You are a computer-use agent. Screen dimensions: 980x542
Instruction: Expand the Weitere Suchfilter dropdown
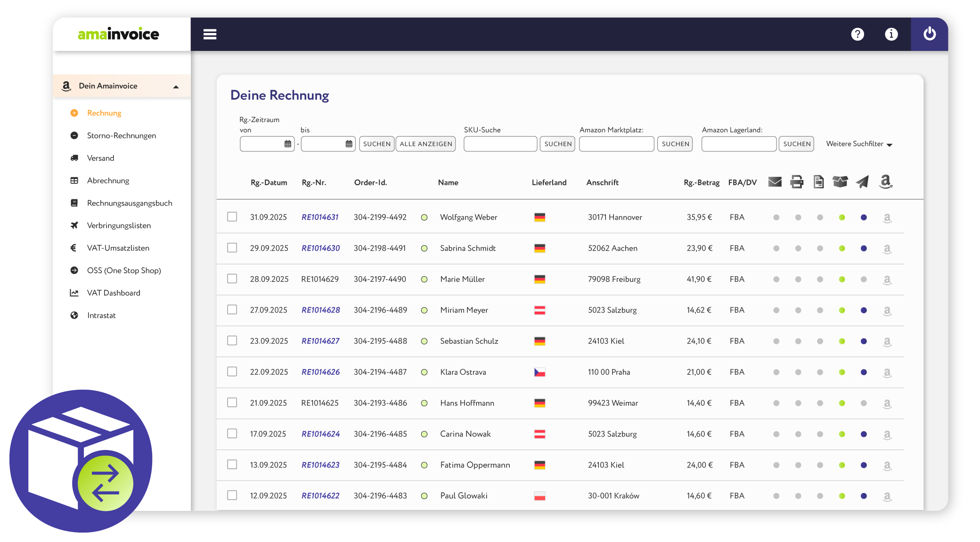point(859,144)
